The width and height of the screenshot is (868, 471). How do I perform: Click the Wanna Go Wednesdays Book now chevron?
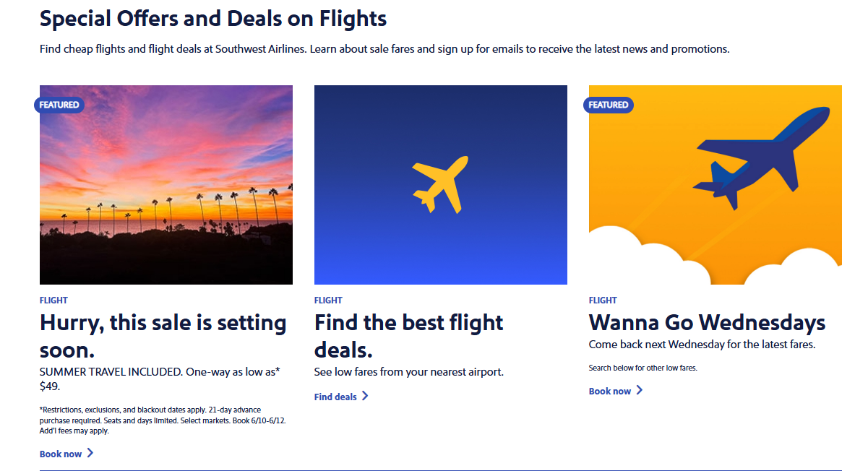coord(639,391)
